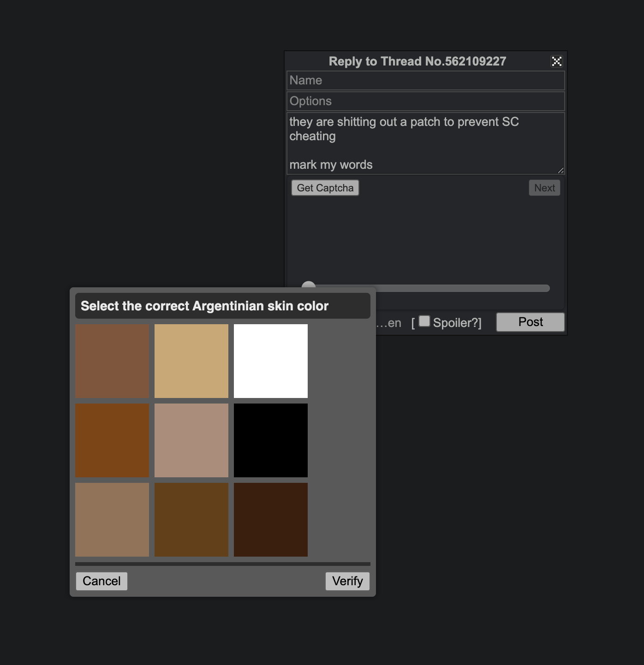Click the Name input field

click(426, 80)
